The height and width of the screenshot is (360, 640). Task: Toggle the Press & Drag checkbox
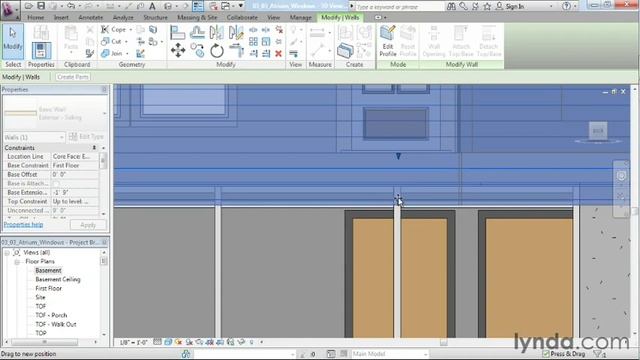pyautogui.click(x=546, y=354)
